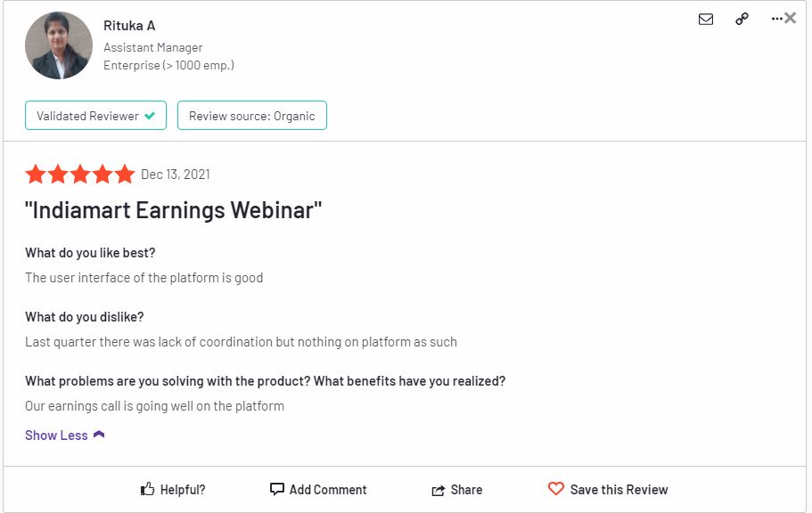Click the envelope email icon
The height and width of the screenshot is (513, 812).
(706, 19)
